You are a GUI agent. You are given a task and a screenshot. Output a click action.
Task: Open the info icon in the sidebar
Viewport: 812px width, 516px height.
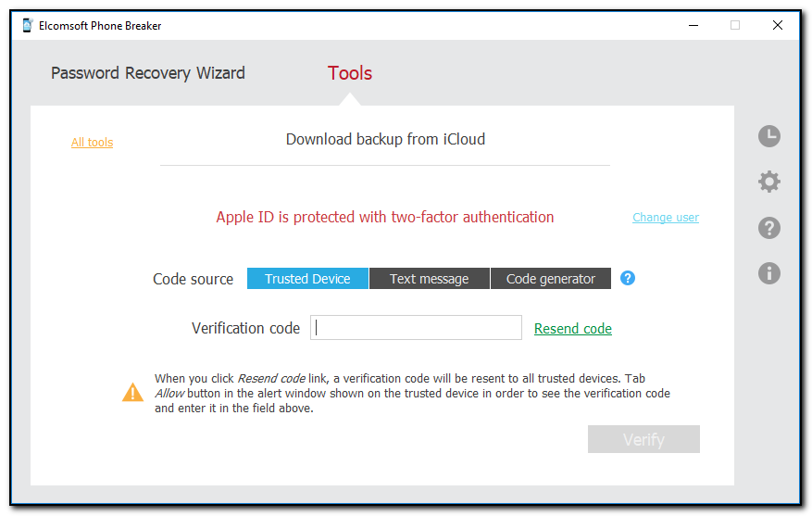tap(768, 273)
